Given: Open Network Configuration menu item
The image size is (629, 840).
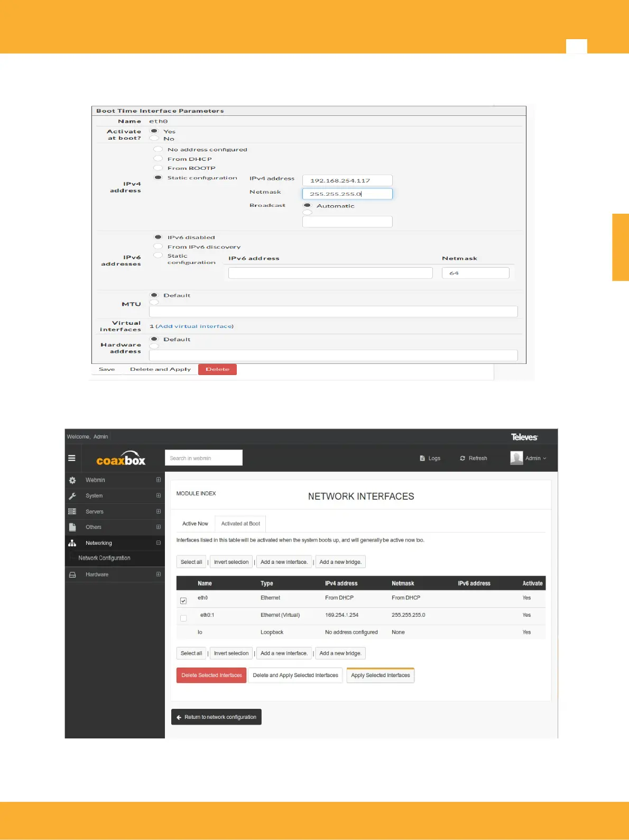Looking at the screenshot, I should (x=104, y=558).
